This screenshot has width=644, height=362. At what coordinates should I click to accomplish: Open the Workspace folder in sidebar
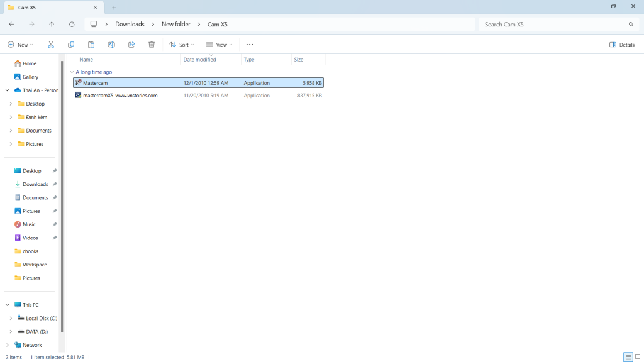[x=35, y=265]
